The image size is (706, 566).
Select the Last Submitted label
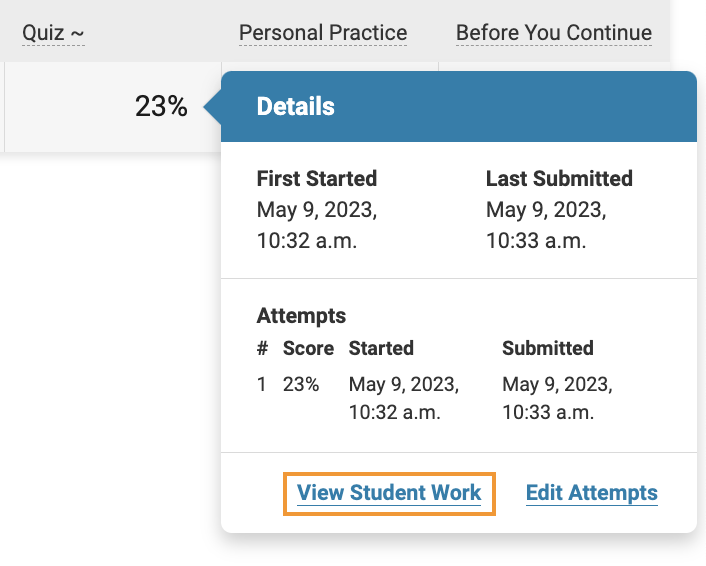[559, 179]
